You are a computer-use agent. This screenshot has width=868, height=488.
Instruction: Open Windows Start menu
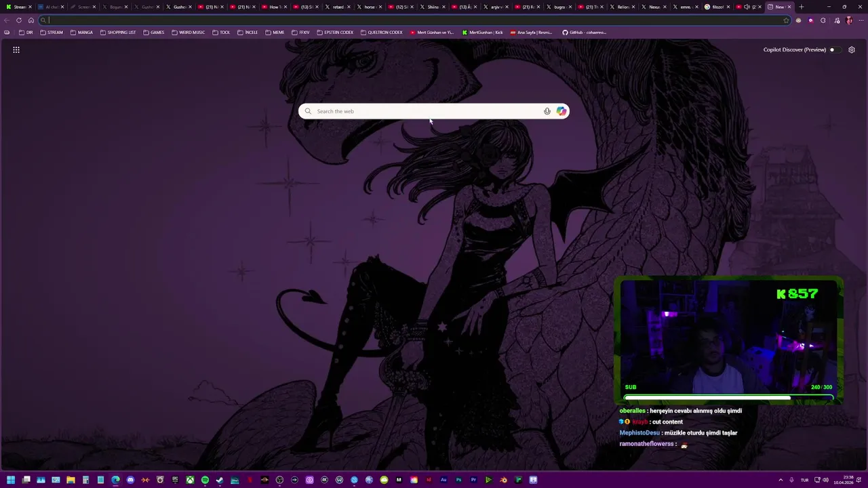coord(11,480)
